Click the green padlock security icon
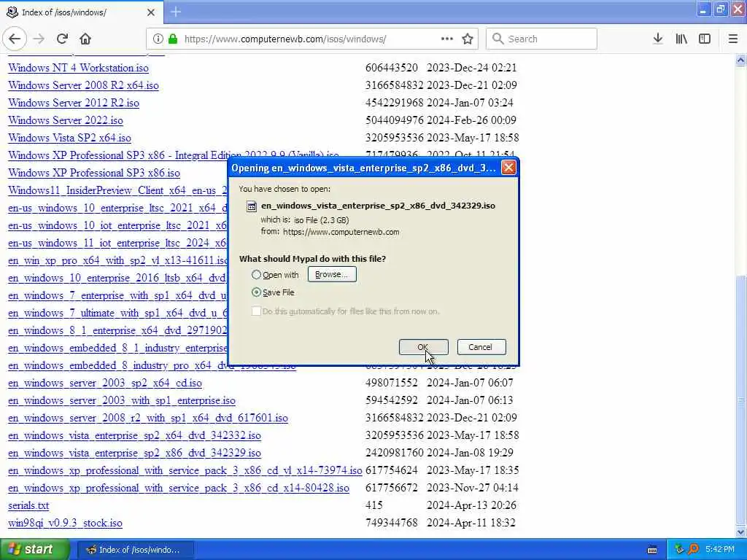 click(173, 39)
